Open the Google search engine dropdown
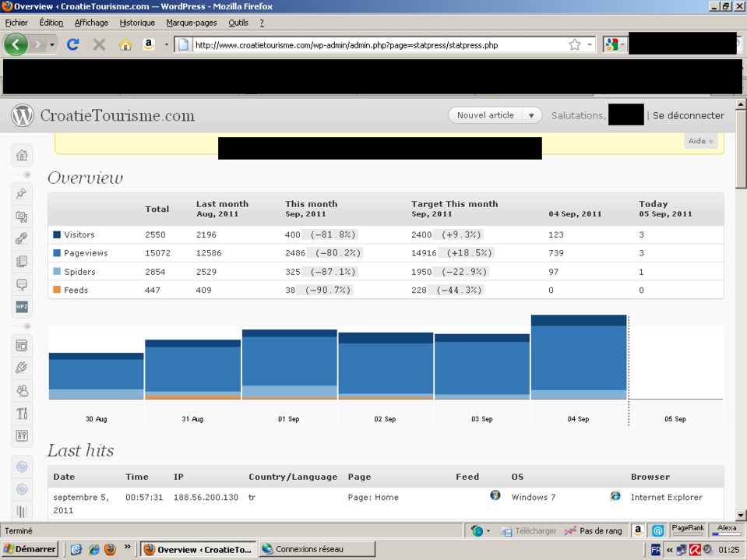This screenshot has width=747, height=560. click(622, 44)
